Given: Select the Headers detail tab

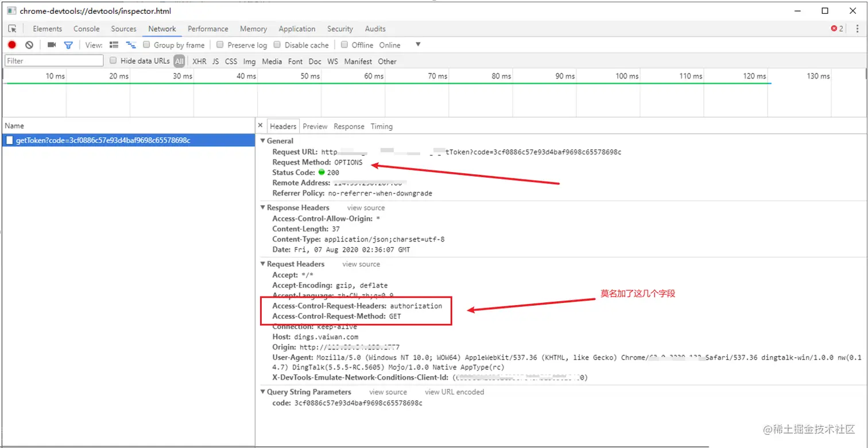Looking at the screenshot, I should (283, 126).
